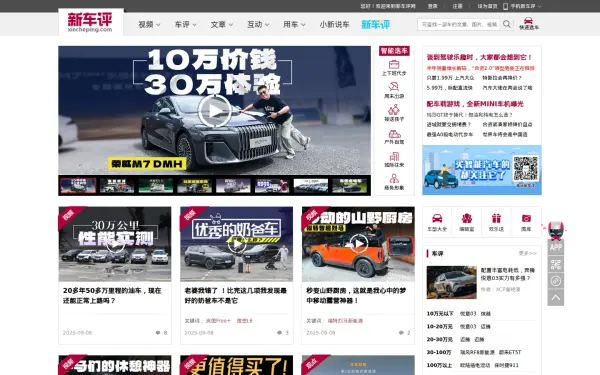Open 车型大全 car icon shortcut

click(437, 218)
